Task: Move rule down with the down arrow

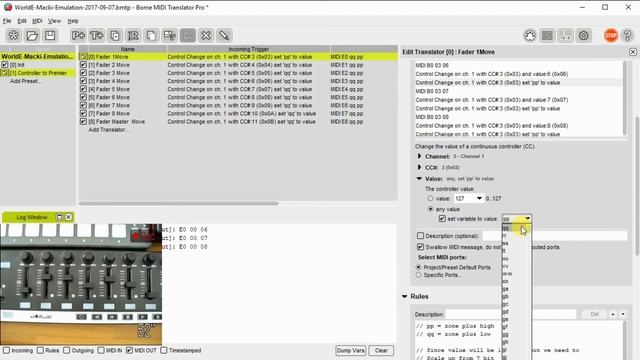Action: 623,314
